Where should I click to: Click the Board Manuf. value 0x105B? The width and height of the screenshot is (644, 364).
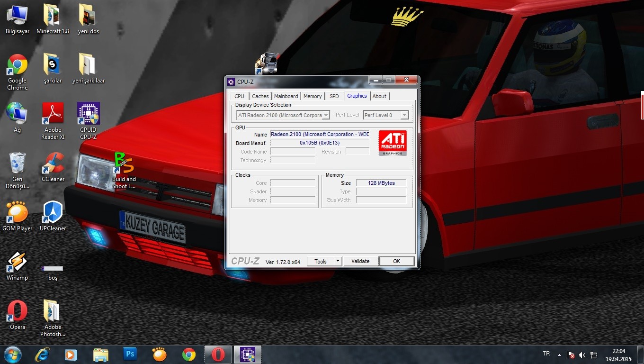point(320,143)
